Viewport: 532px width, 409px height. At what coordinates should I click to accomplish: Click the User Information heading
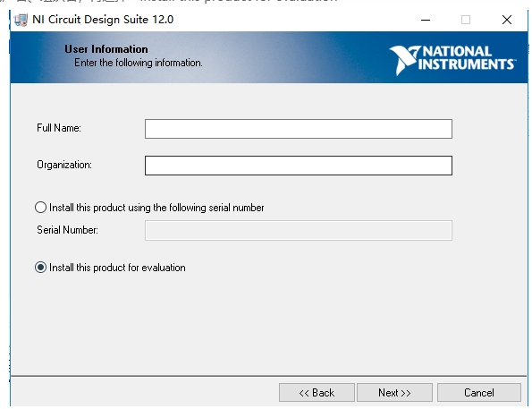coord(106,49)
